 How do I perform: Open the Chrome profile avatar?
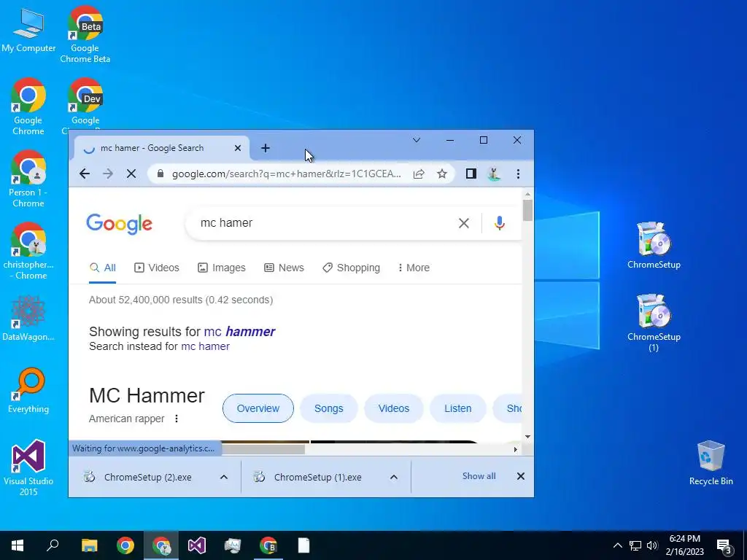click(x=494, y=174)
